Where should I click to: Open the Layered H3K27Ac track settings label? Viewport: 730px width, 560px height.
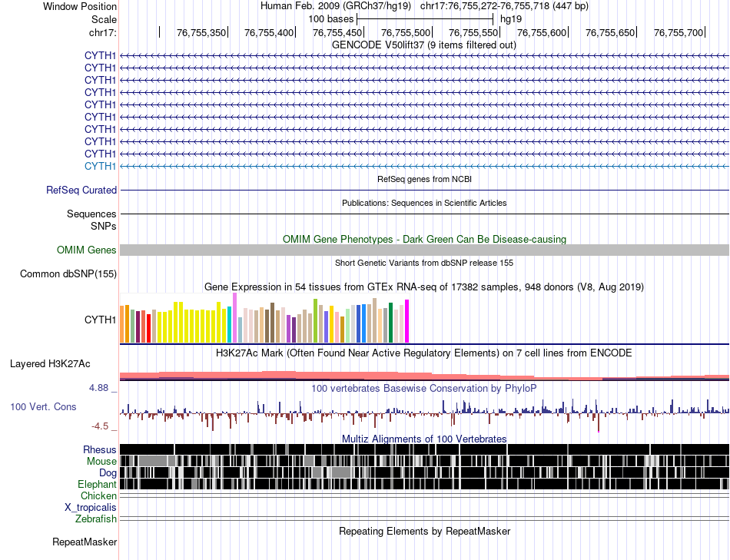[x=50, y=363]
